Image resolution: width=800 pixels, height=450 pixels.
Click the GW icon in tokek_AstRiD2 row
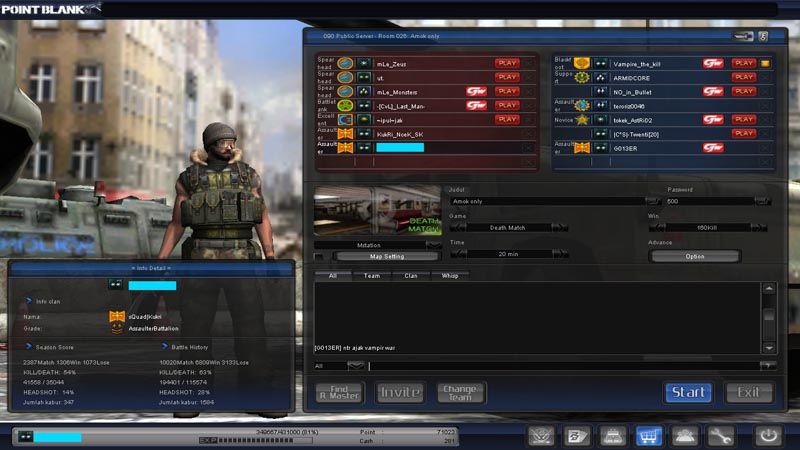point(713,119)
